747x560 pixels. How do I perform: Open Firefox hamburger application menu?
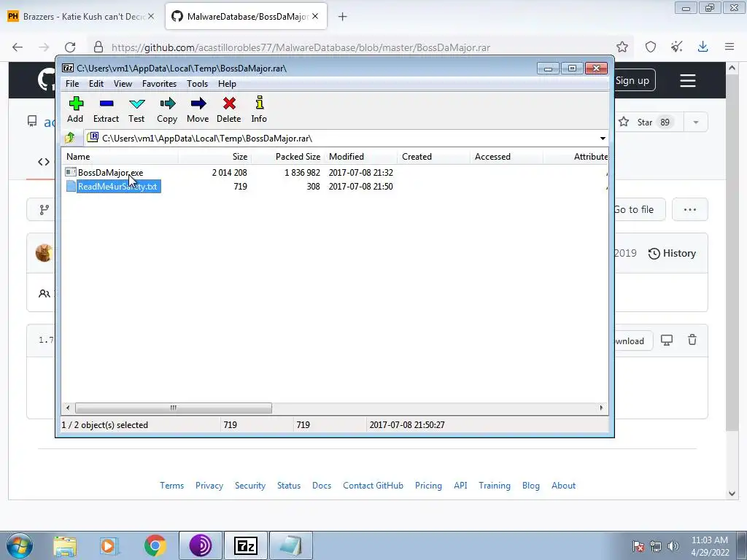point(729,47)
